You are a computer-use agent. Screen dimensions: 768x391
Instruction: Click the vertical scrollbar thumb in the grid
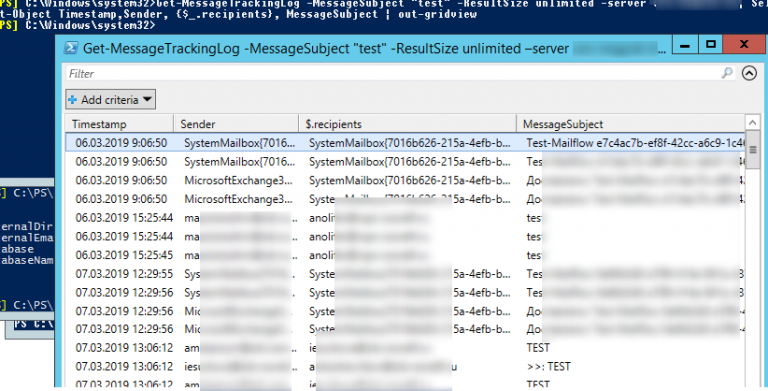point(752,150)
